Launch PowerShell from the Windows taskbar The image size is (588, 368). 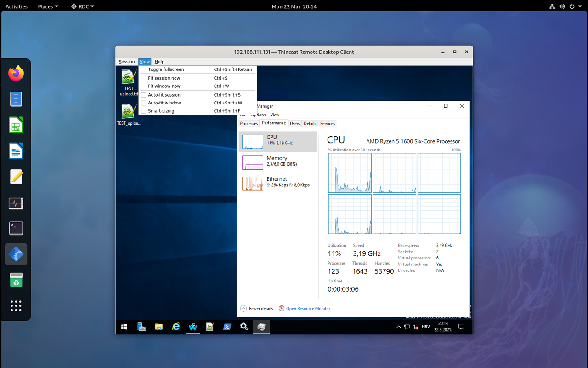click(227, 327)
